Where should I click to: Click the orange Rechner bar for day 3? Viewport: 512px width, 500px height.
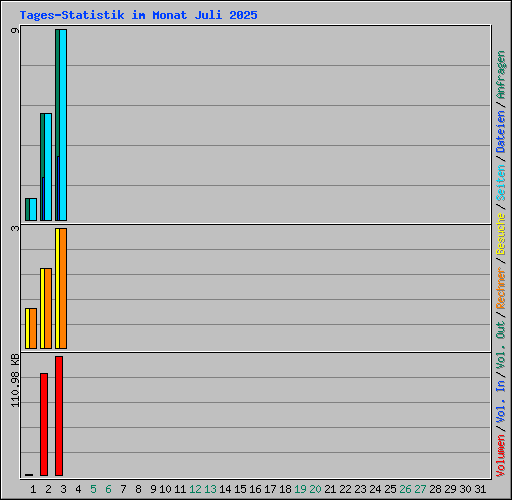click(x=63, y=288)
